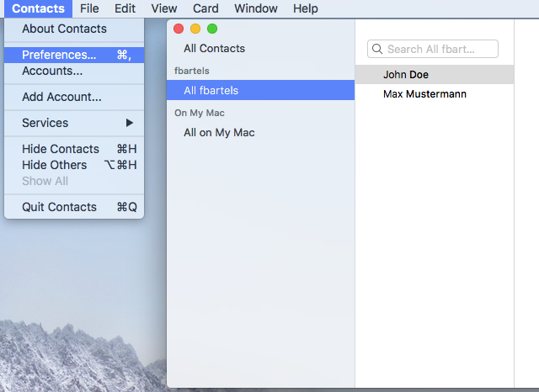Open the Help menu
539x392 pixels.
click(305, 8)
